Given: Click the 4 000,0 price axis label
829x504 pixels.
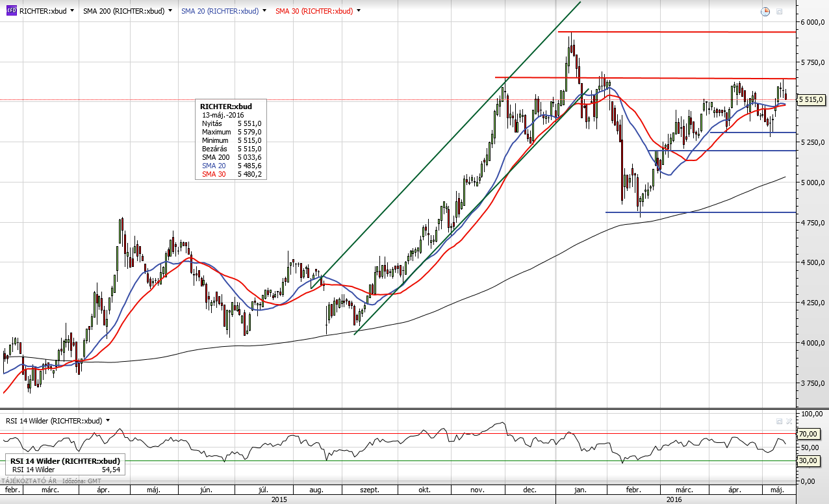Looking at the screenshot, I should 812,343.
